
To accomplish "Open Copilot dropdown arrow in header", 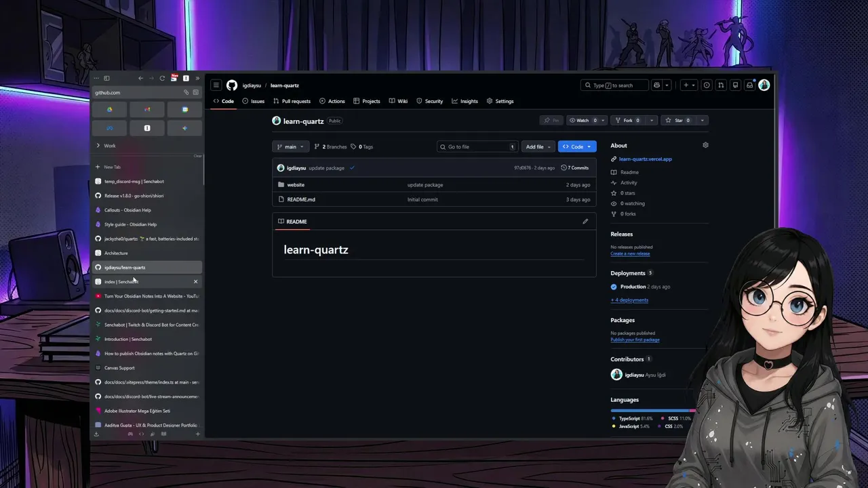I will click(668, 85).
